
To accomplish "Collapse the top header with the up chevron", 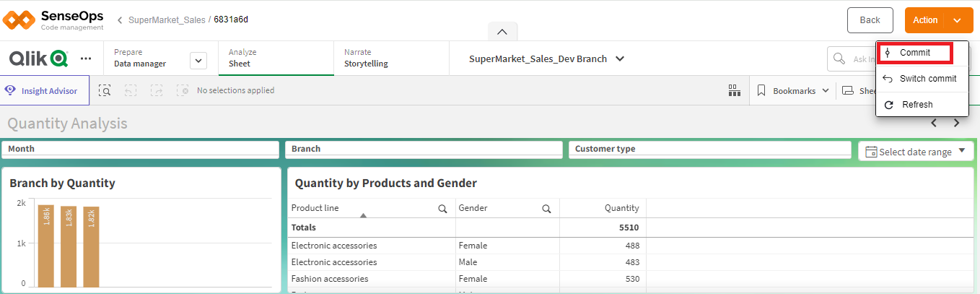I will click(502, 32).
